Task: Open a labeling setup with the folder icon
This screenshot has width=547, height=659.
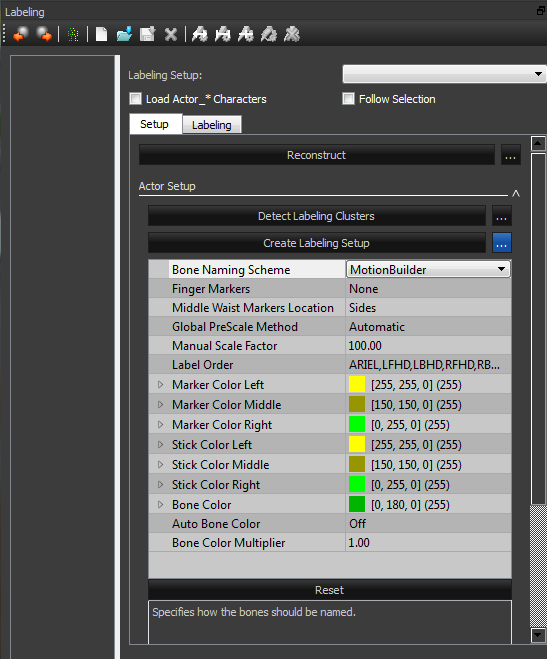Action: 124,34
